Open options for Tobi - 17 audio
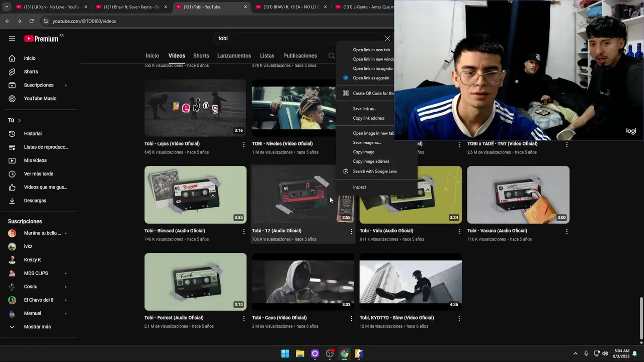 [x=351, y=232]
